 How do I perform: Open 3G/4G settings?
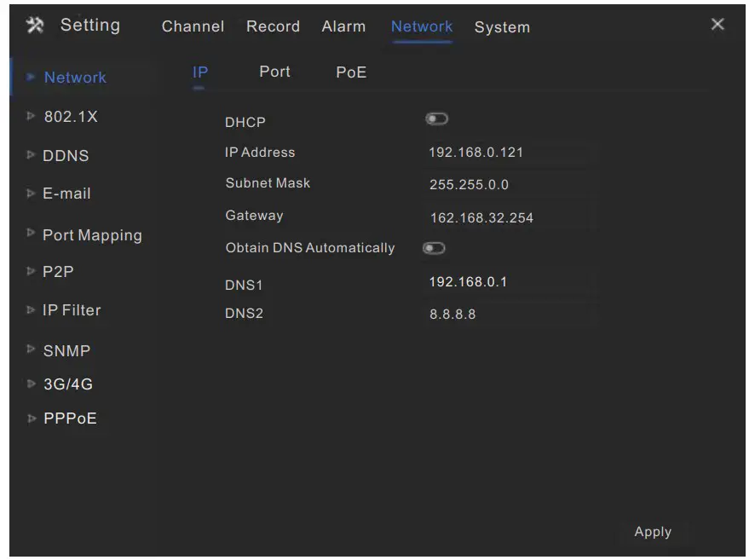click(67, 384)
